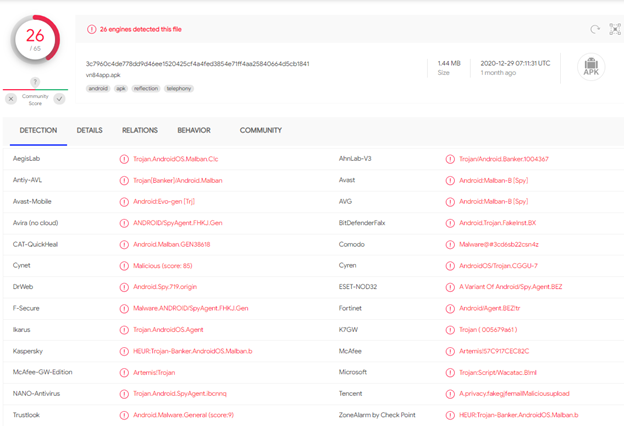Open the DETECTION tab
This screenshot has height=426, width=624.
click(x=38, y=130)
